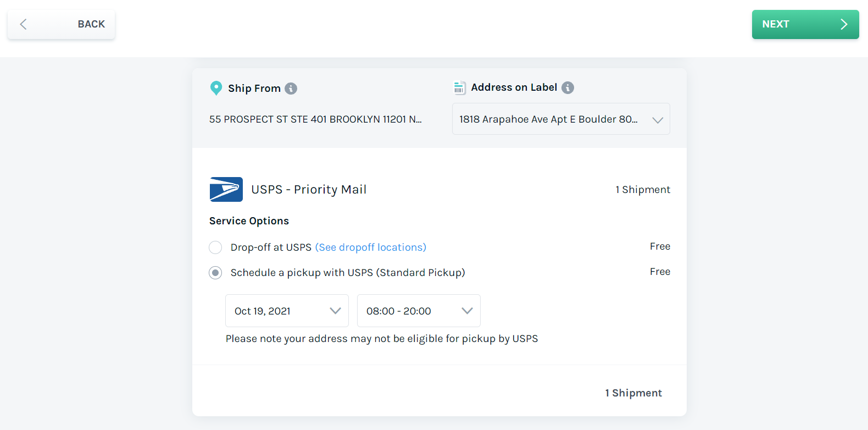This screenshot has width=868, height=430.
Task: Click the USPS - Priority Mail heading
Action: [x=309, y=190]
